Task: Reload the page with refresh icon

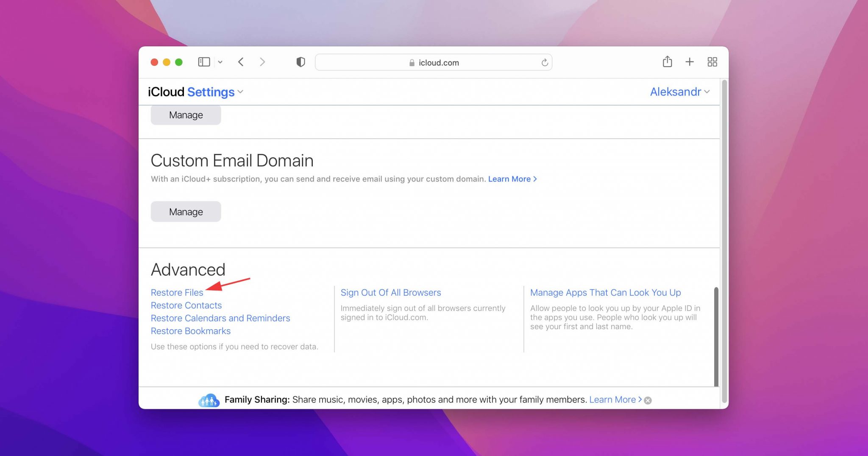Action: tap(545, 63)
